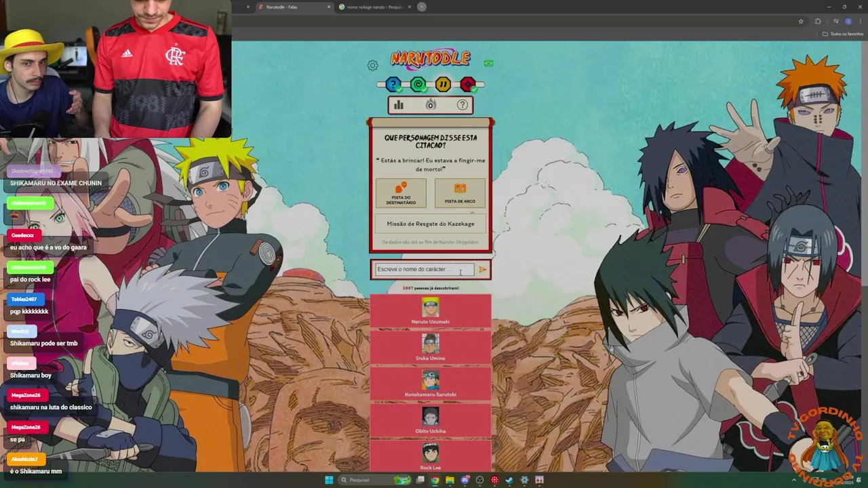The width and height of the screenshot is (868, 488).
Task: Focus the character name input field
Action: (x=424, y=270)
